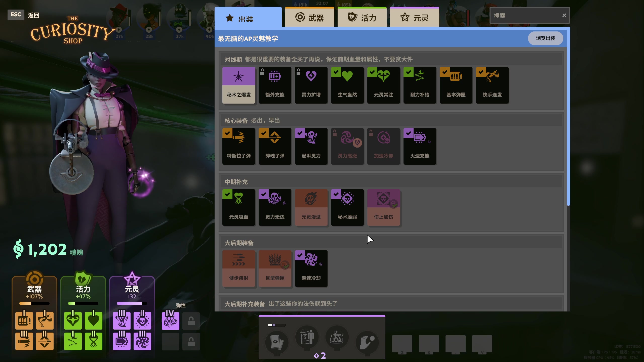
Task: Buy the 元灵漫溢 item
Action: [311, 207]
